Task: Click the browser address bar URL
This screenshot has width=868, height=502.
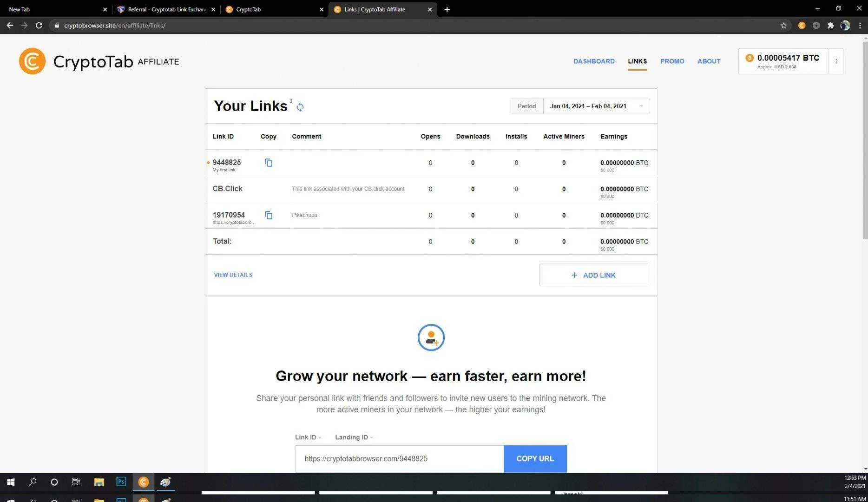Action: click(x=115, y=26)
